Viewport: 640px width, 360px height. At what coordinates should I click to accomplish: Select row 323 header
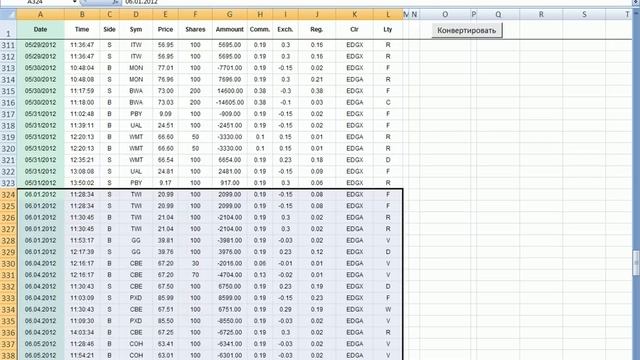pos(8,183)
